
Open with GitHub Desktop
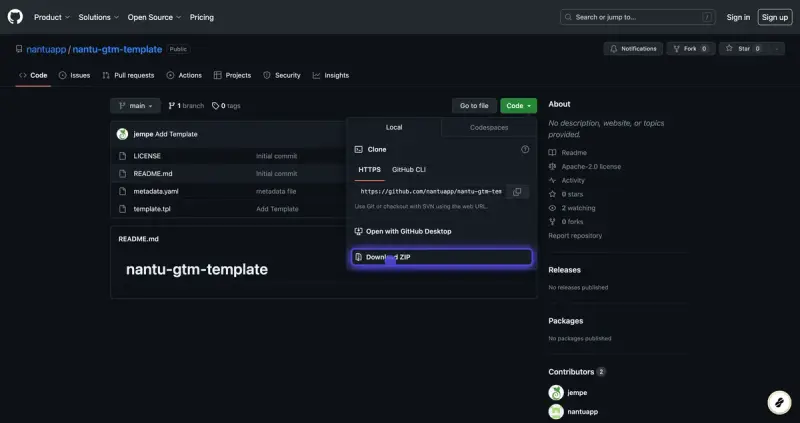[403, 232]
